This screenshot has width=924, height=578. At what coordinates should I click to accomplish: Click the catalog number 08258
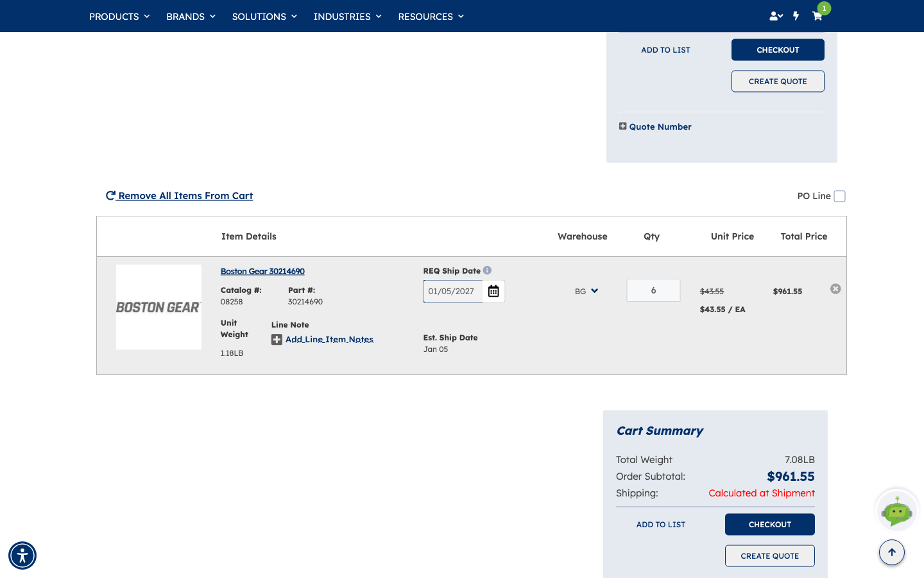[232, 302]
